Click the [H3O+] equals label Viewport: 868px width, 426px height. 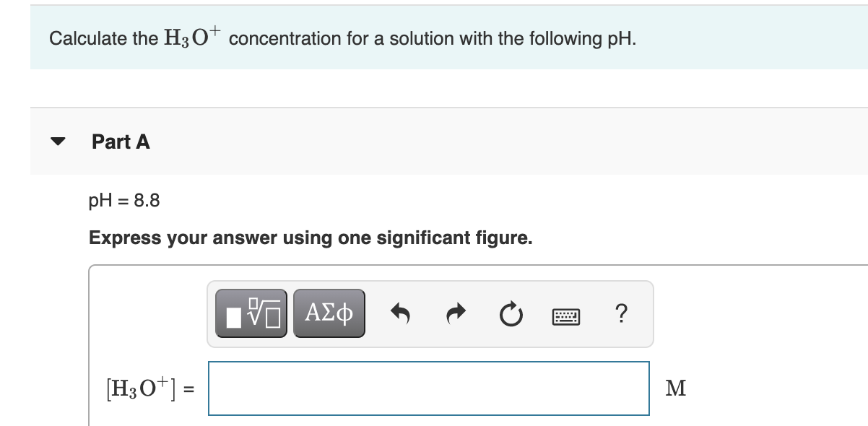click(x=148, y=388)
